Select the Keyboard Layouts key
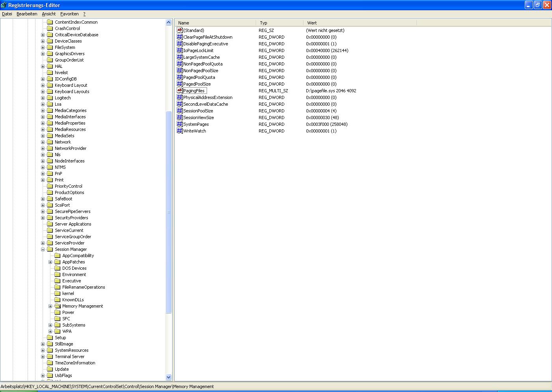Viewport: 552px width, 392px height. [72, 91]
